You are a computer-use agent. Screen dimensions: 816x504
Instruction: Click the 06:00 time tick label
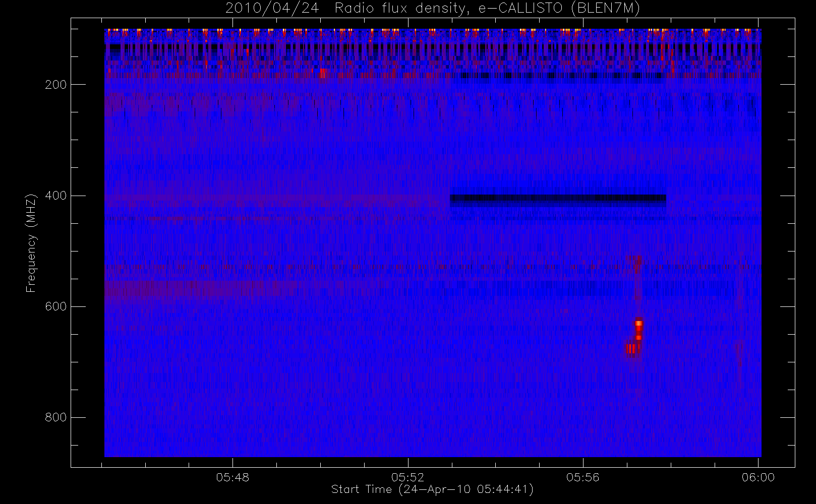[758, 477]
